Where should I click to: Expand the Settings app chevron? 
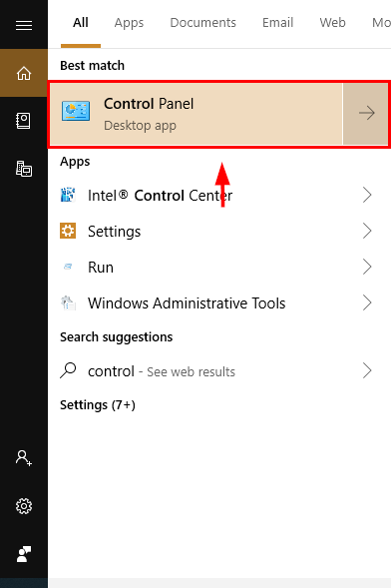coord(367,231)
